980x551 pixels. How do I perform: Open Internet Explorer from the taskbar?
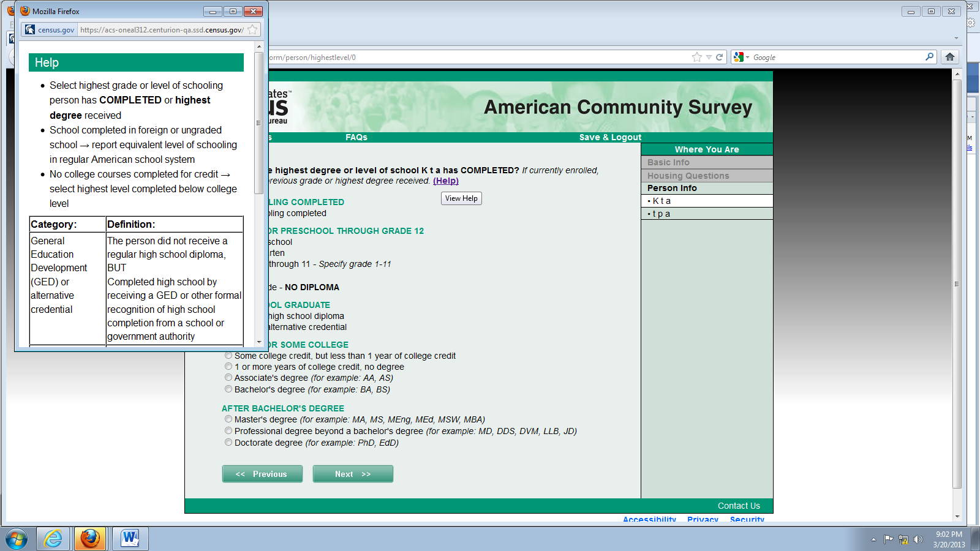coord(53,539)
